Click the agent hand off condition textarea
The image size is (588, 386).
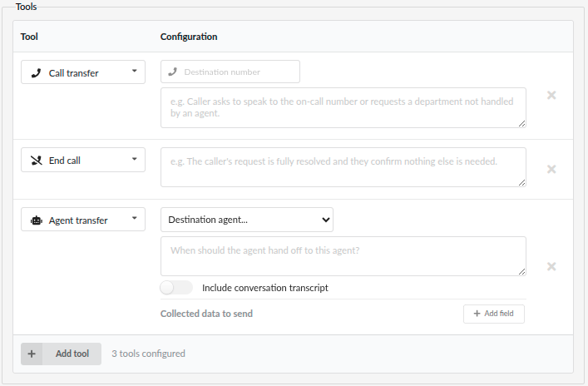pos(343,256)
